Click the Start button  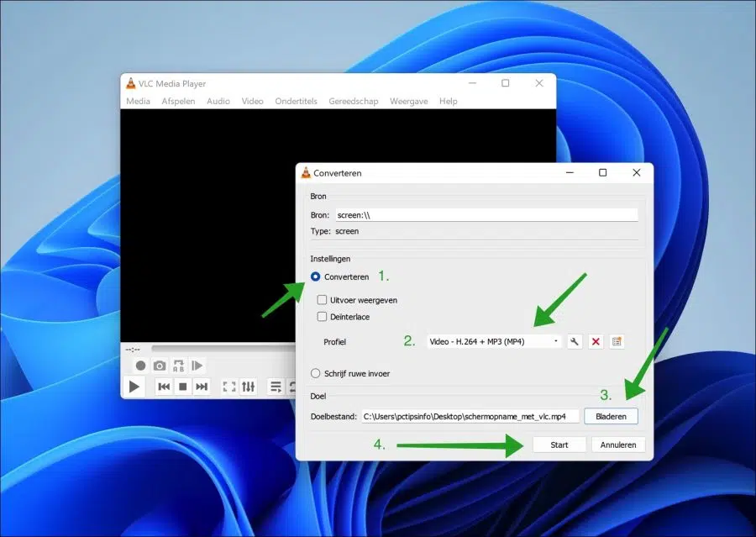pyautogui.click(x=559, y=445)
